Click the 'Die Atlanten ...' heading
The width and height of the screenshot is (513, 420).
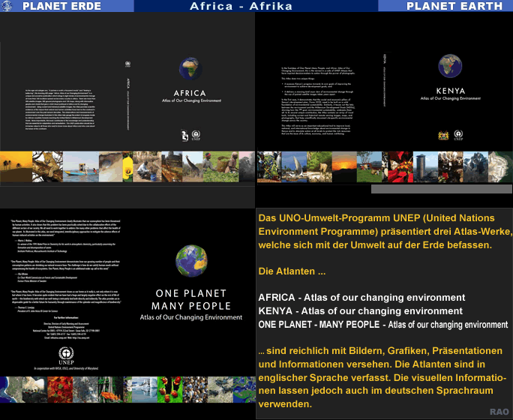292,271
